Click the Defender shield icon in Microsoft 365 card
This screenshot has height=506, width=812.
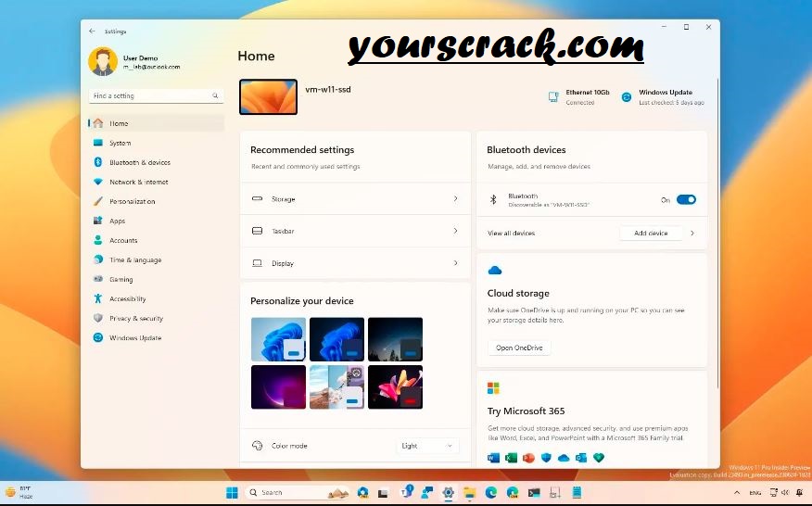(546, 458)
